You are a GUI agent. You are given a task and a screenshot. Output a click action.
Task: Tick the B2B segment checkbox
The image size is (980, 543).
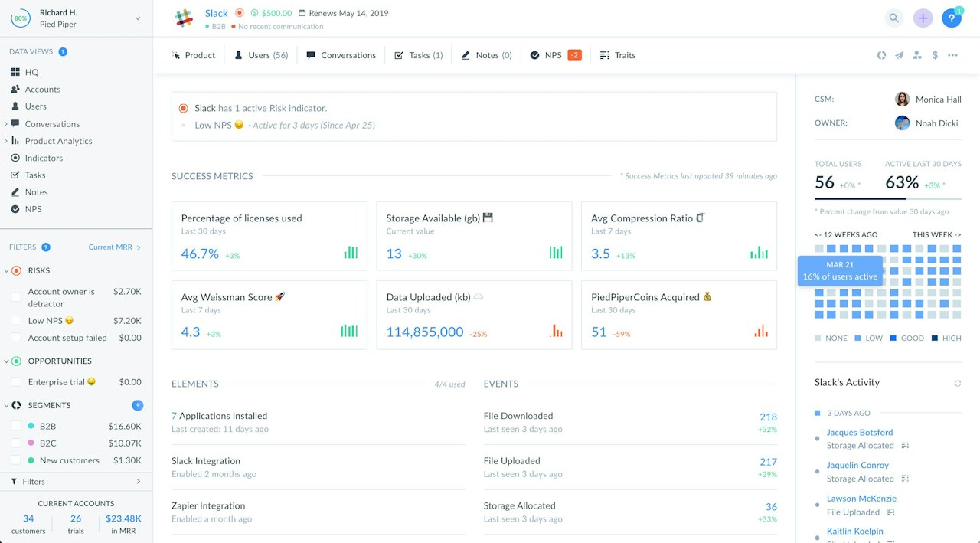pyautogui.click(x=15, y=426)
